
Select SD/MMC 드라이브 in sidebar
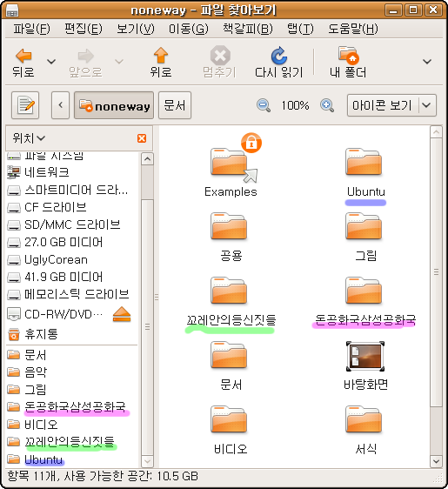[71, 224]
